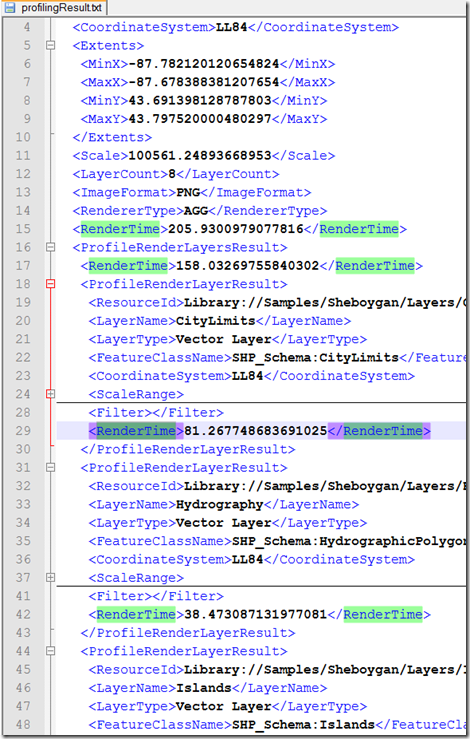Click the highlighted opening RenderTime tag on line 15

(120, 229)
